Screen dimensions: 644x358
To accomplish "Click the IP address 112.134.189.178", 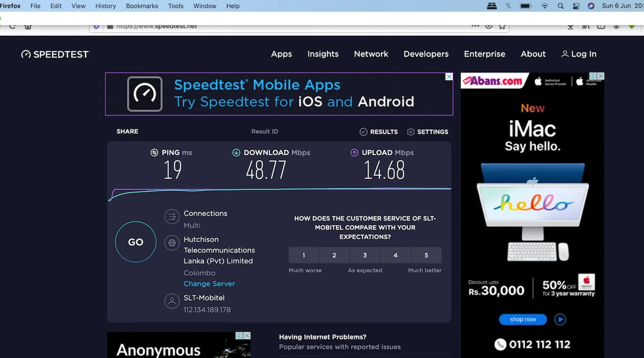I will pyautogui.click(x=207, y=310).
